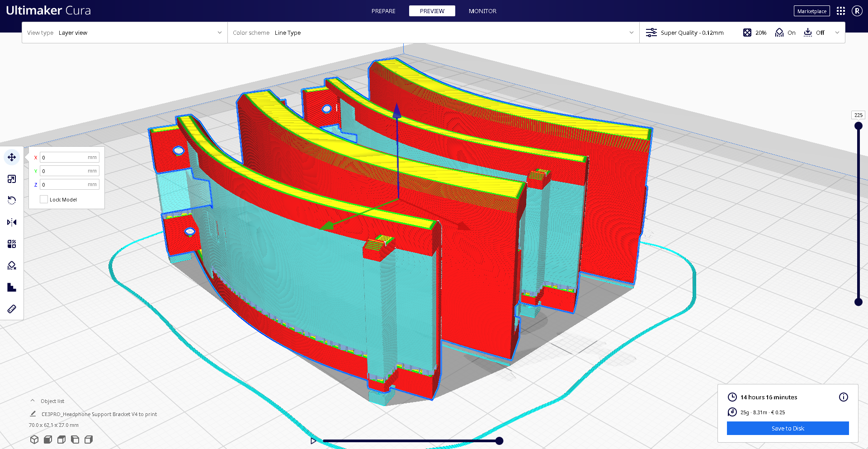868x449 pixels.
Task: Switch to the MONITOR tab
Action: [x=482, y=11]
